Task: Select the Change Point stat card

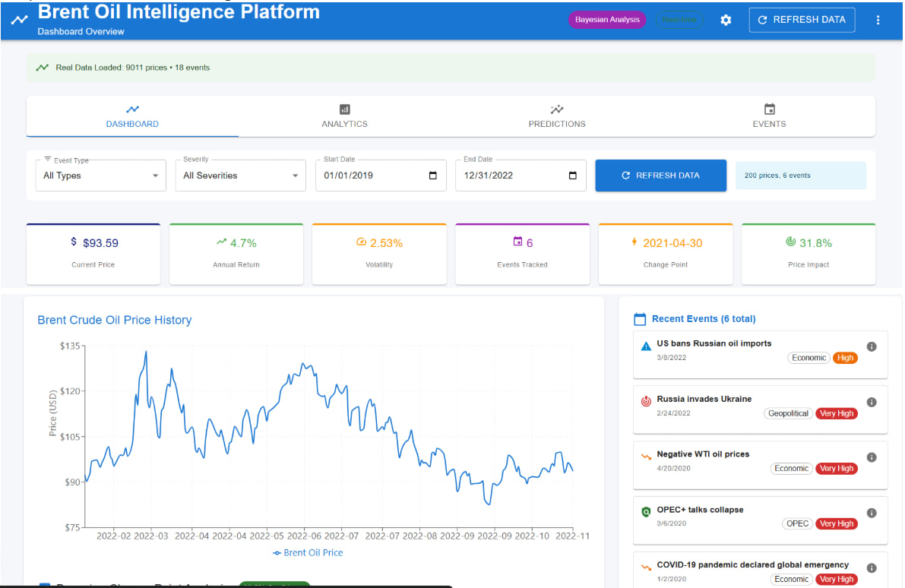Action: point(665,254)
